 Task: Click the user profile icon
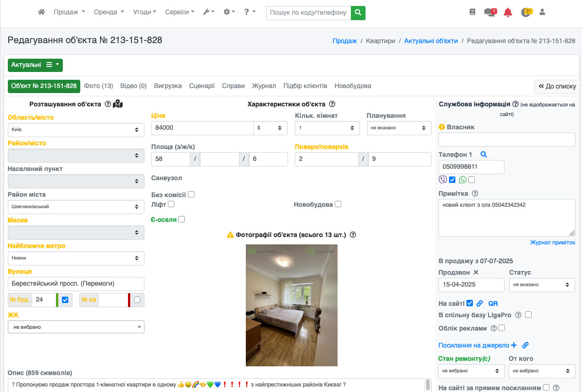pyautogui.click(x=542, y=12)
